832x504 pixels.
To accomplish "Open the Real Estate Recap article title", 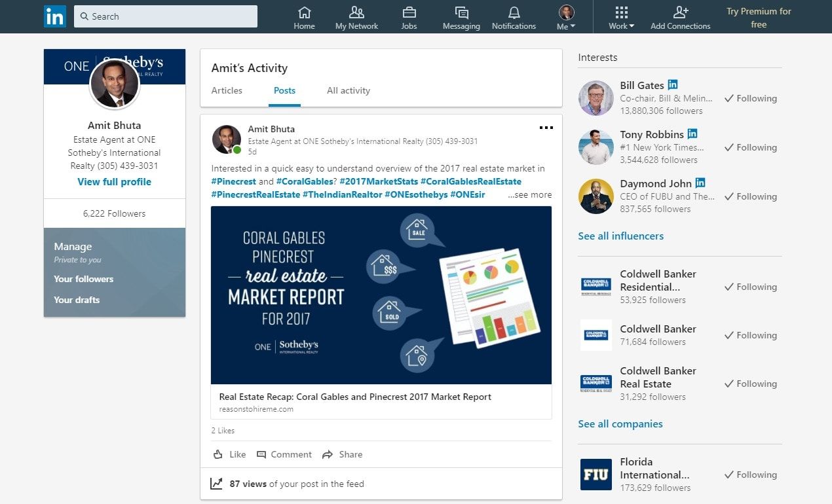I will 355,397.
